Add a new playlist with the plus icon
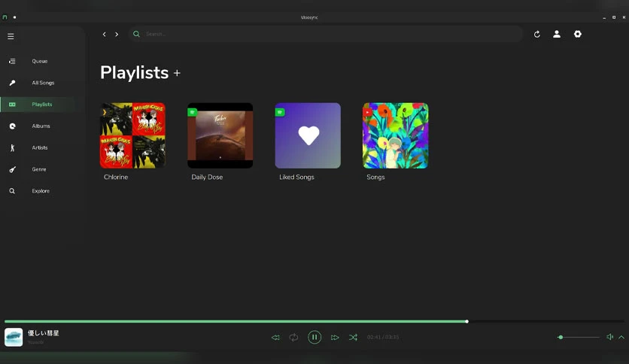 click(177, 74)
